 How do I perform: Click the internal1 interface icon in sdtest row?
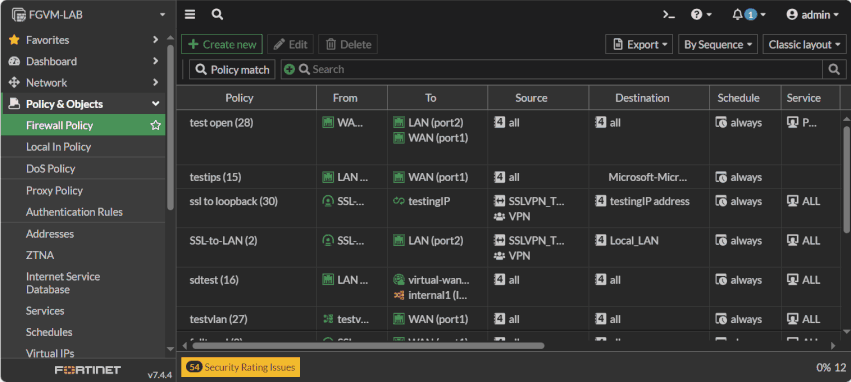tap(399, 295)
